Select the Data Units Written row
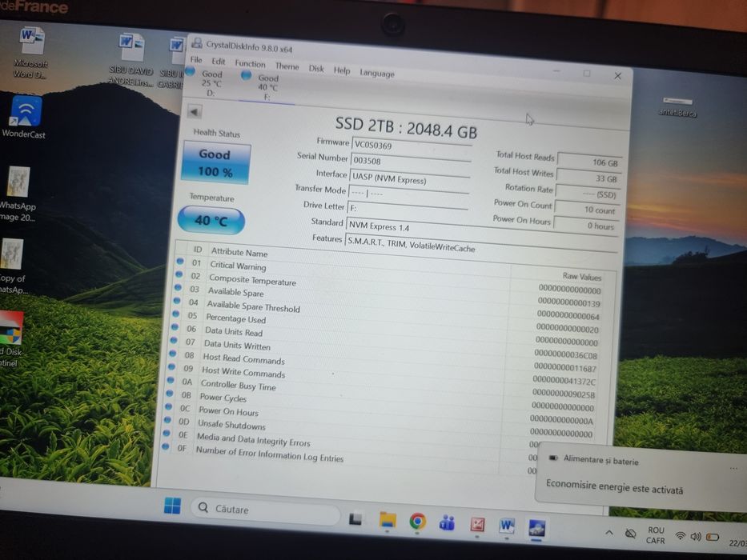The height and width of the screenshot is (560, 747). click(383, 354)
